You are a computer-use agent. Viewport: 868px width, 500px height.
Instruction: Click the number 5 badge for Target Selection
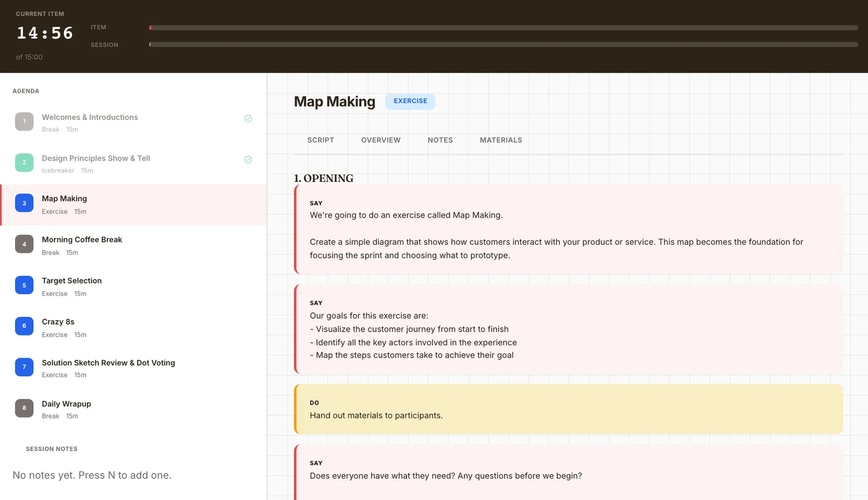[x=24, y=285]
